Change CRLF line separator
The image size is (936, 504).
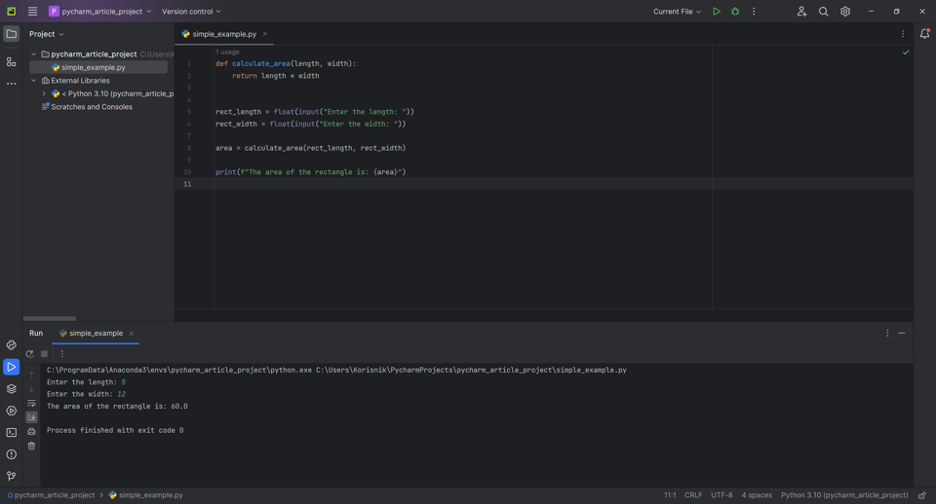[x=693, y=495]
